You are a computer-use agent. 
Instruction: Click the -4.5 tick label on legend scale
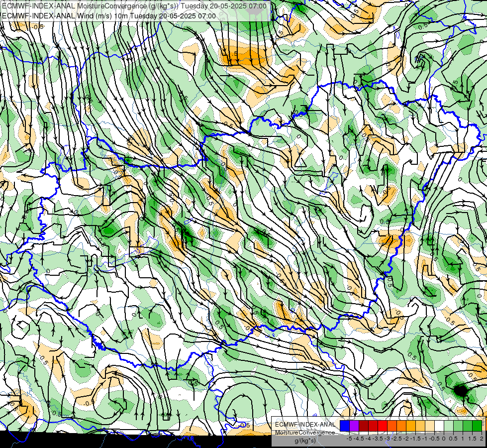tap(359, 439)
